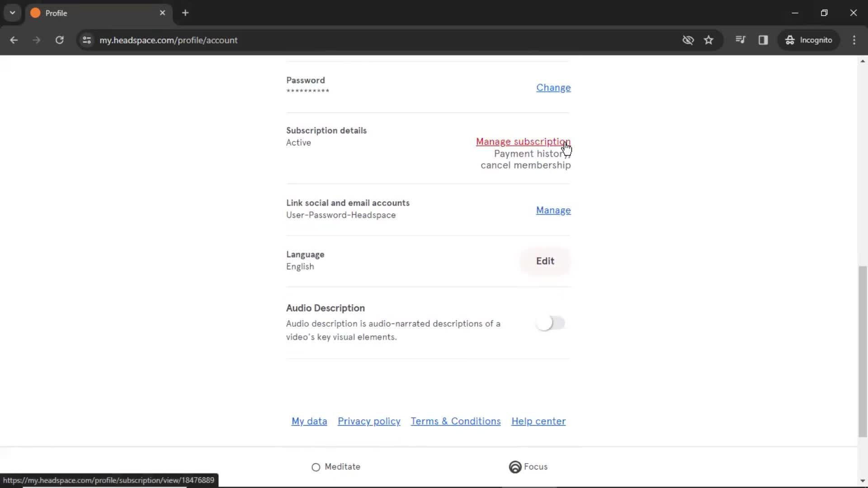
Task: Click the browser back navigation icon
Action: pos(14,39)
